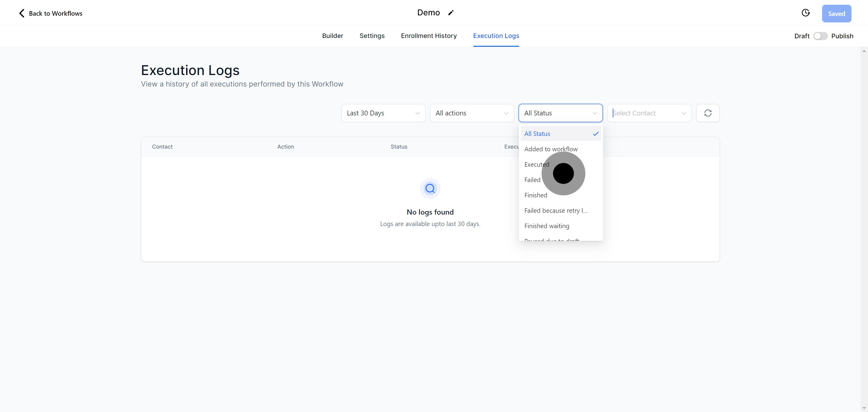
Task: Choose Finished waiting status option
Action: tap(546, 226)
